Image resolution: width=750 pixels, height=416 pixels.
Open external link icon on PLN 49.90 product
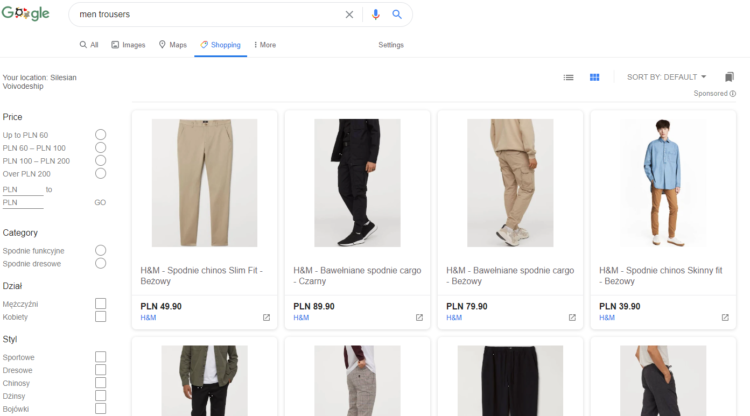(x=266, y=318)
